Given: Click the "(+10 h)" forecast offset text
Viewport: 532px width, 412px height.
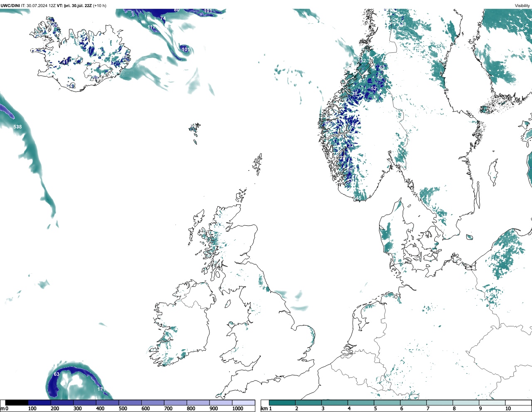Looking at the screenshot, I should point(100,5).
